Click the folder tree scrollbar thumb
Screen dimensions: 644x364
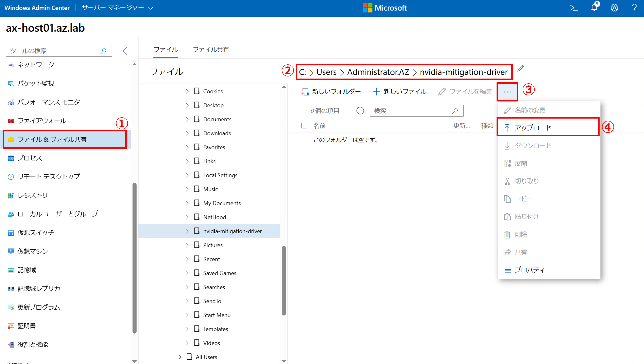click(x=284, y=280)
